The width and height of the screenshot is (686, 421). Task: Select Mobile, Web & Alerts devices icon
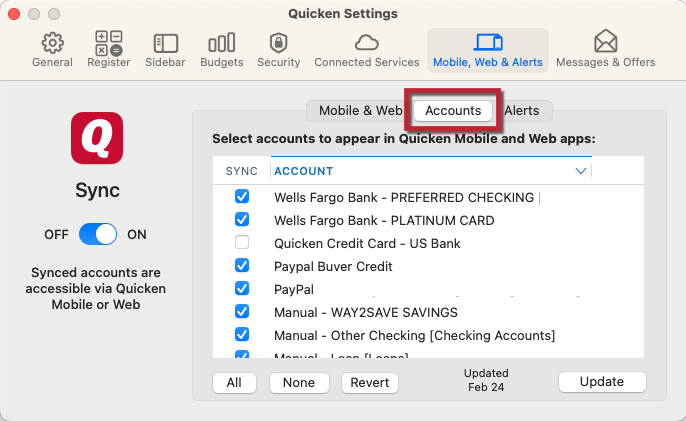[488, 43]
